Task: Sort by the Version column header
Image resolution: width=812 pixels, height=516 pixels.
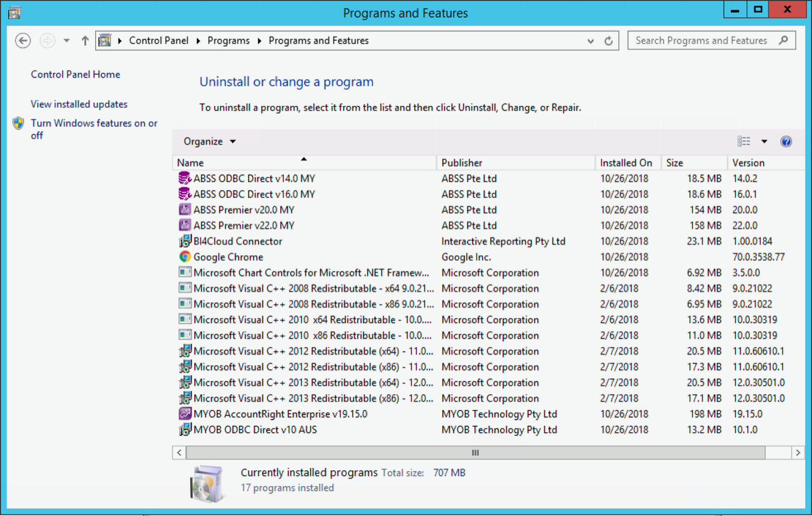Action: pyautogui.click(x=766, y=162)
